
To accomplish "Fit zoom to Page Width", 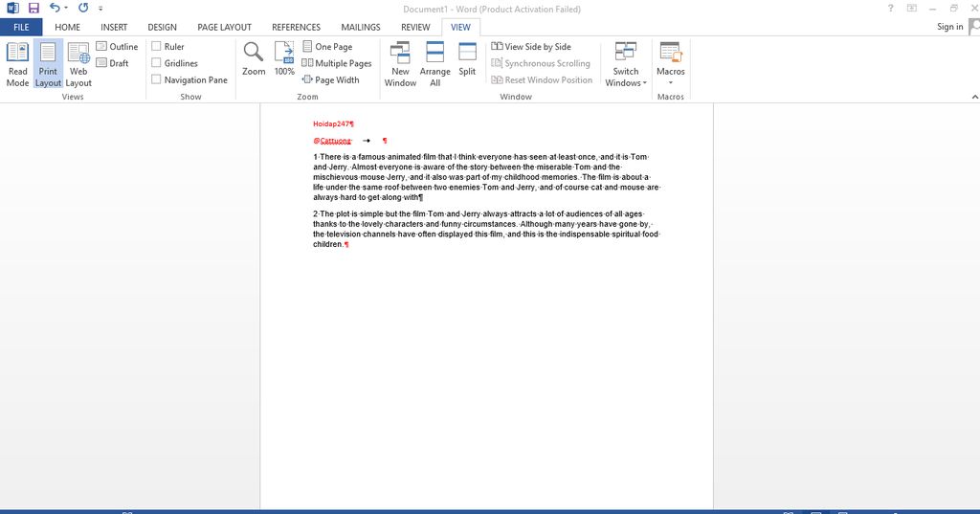I will (x=330, y=80).
